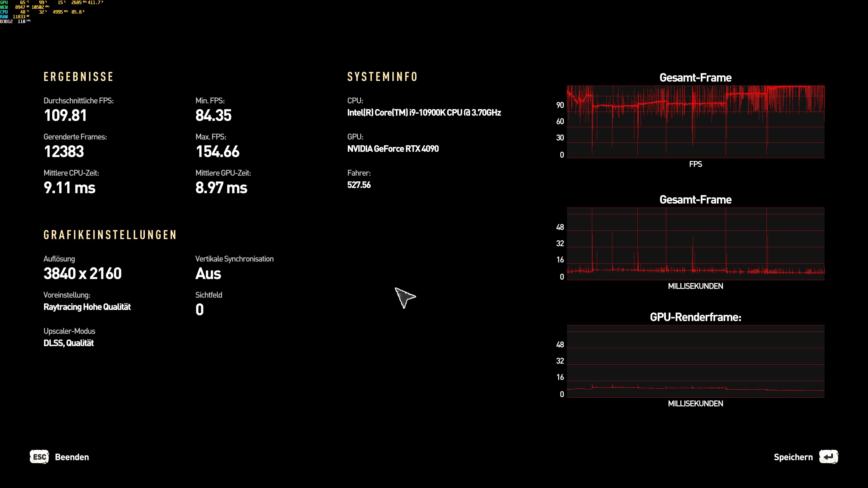This screenshot has height=488, width=868.
Task: Click Raytracing Hohe Qualität preset text
Action: [87, 307]
